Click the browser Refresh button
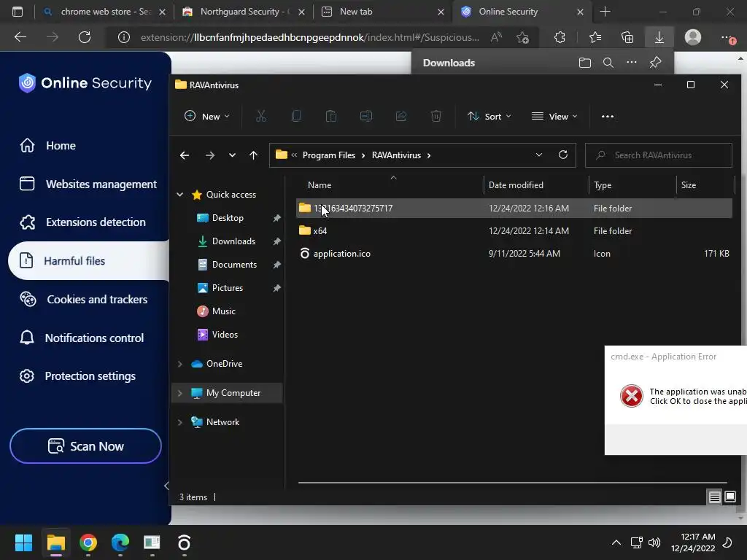The height and width of the screenshot is (560, 747). (85, 37)
